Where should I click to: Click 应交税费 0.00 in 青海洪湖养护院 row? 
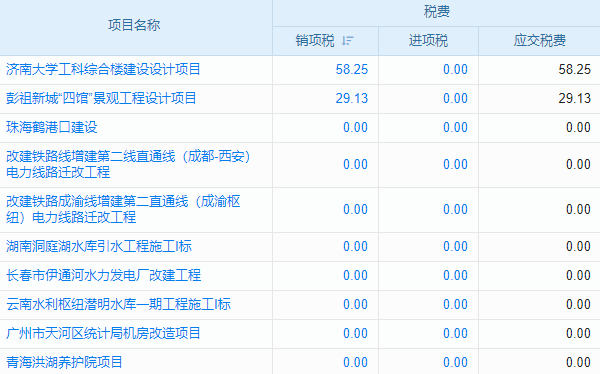point(578,363)
